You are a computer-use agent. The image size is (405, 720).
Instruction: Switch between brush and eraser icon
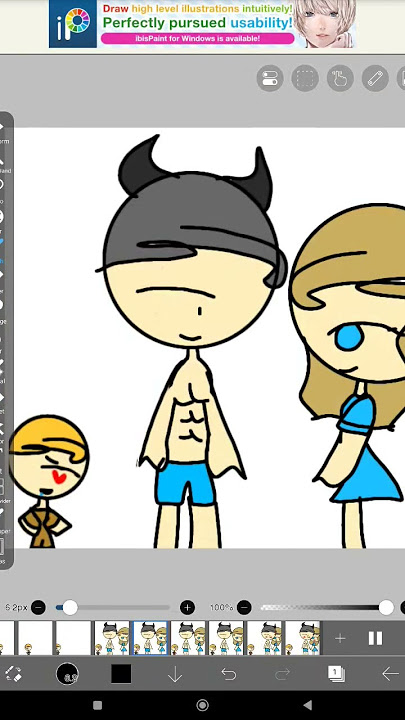(13, 674)
